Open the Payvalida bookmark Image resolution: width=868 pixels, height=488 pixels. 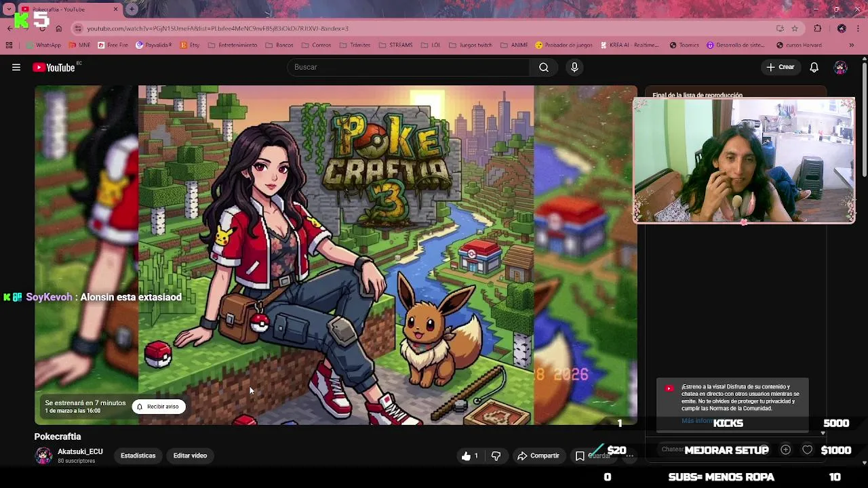pyautogui.click(x=154, y=45)
